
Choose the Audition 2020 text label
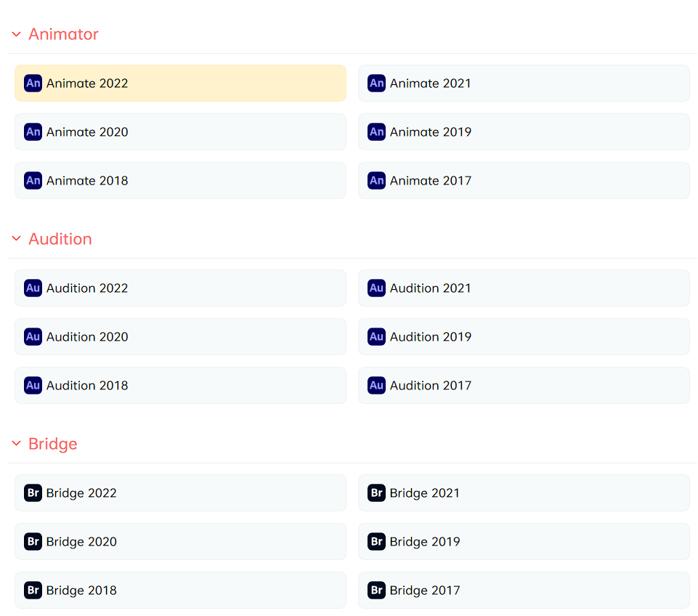pyautogui.click(x=87, y=336)
